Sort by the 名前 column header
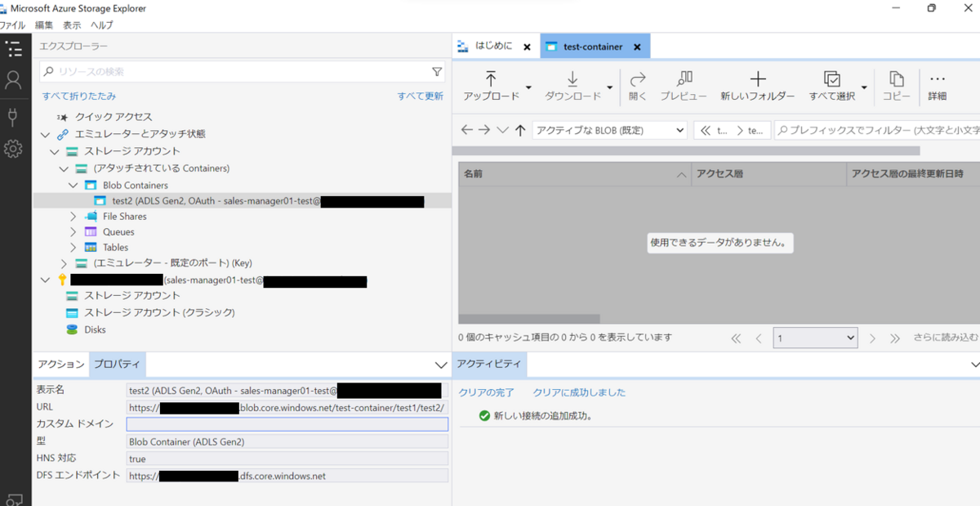The image size is (980, 506). click(574, 174)
